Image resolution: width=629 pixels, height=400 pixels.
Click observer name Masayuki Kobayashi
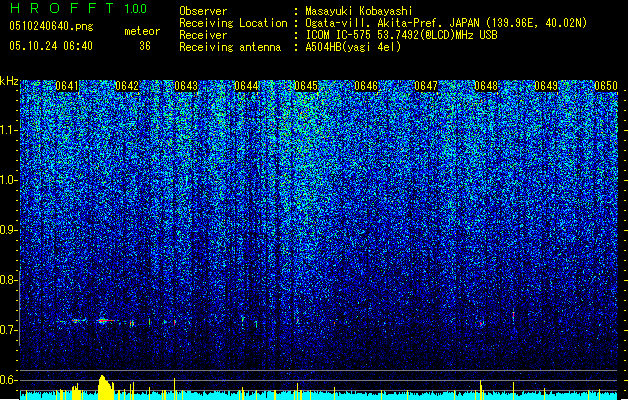[x=359, y=11]
